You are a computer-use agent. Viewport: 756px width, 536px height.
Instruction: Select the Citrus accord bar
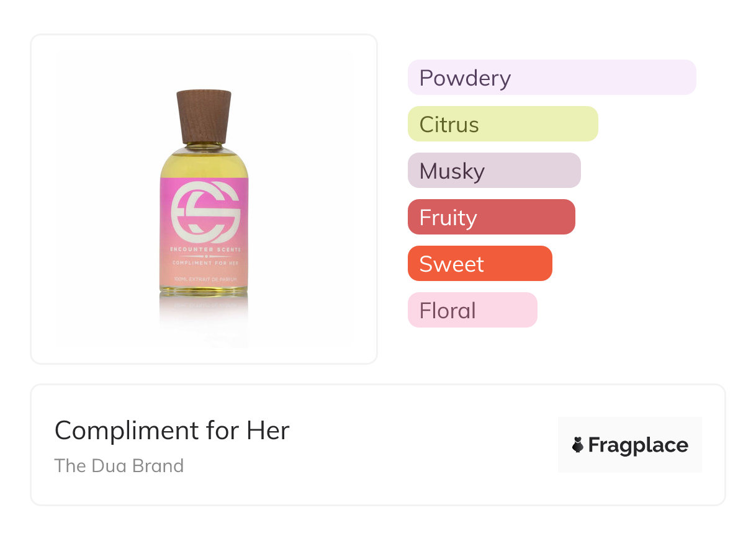click(x=502, y=124)
